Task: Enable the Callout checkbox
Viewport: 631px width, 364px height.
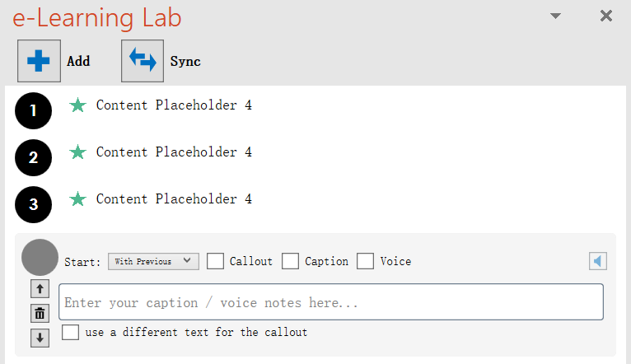Action: tap(216, 261)
